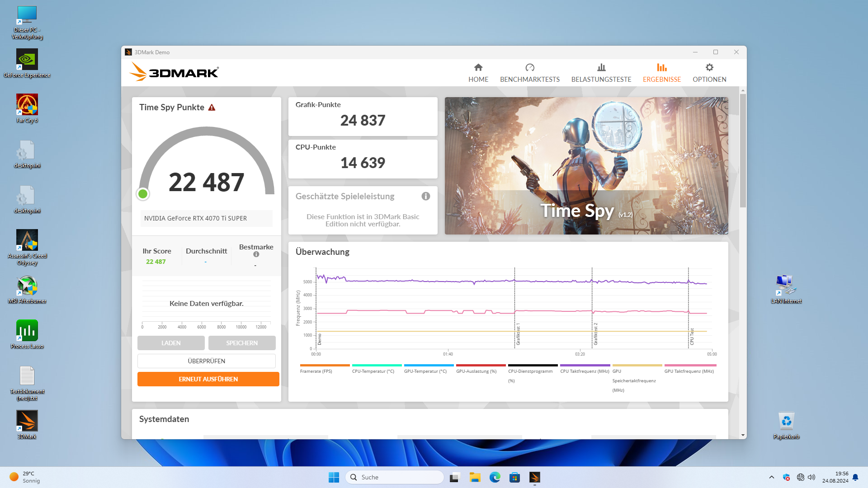868x488 pixels.
Task: Click the scrollbar down arrow
Action: (743, 435)
